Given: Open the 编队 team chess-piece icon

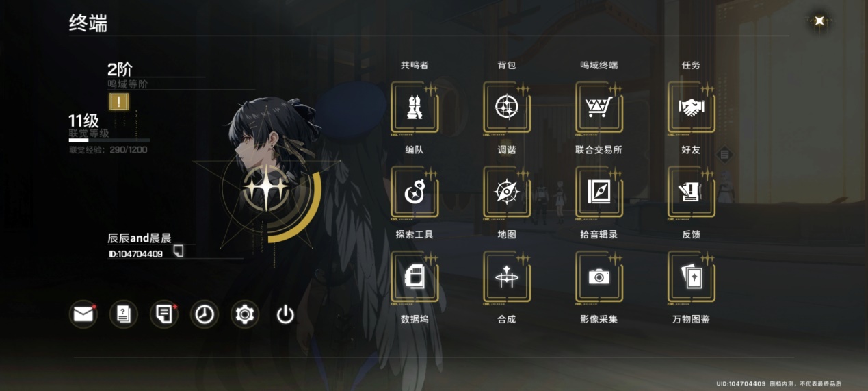Looking at the screenshot, I should click(x=415, y=108).
